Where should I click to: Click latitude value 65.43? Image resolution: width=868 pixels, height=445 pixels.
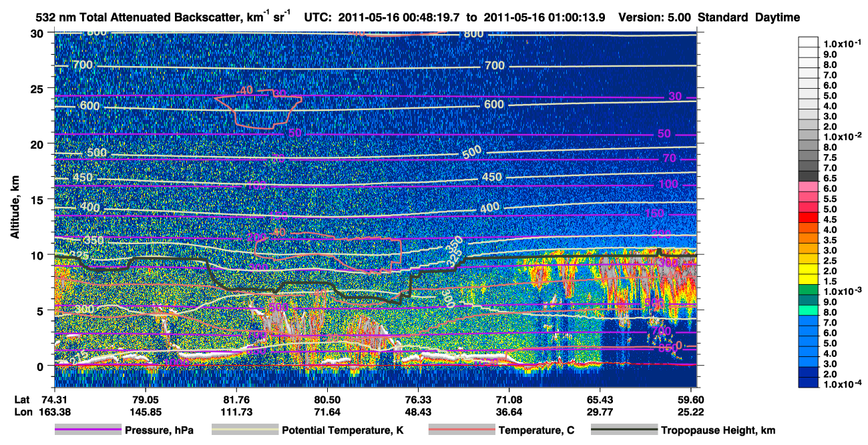[x=600, y=400]
